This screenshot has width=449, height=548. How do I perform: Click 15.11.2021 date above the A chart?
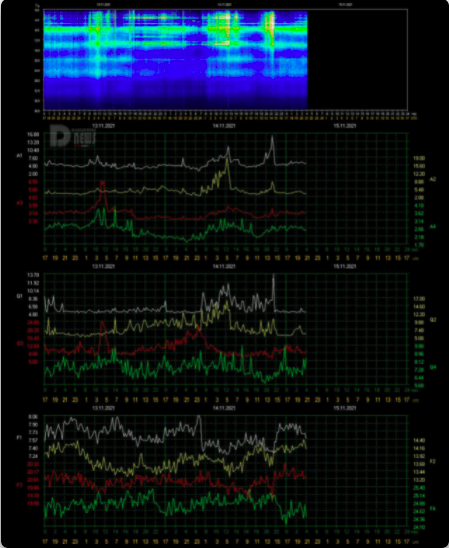point(345,126)
